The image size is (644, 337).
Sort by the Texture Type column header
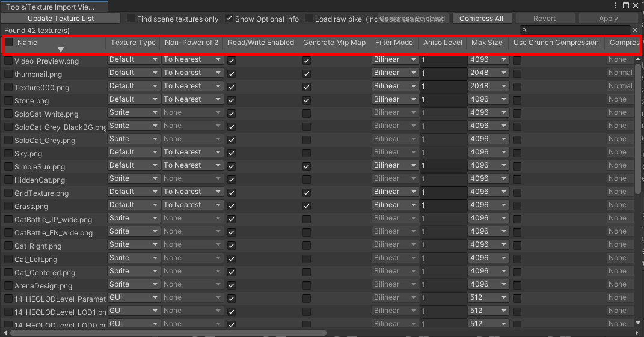[x=133, y=43]
